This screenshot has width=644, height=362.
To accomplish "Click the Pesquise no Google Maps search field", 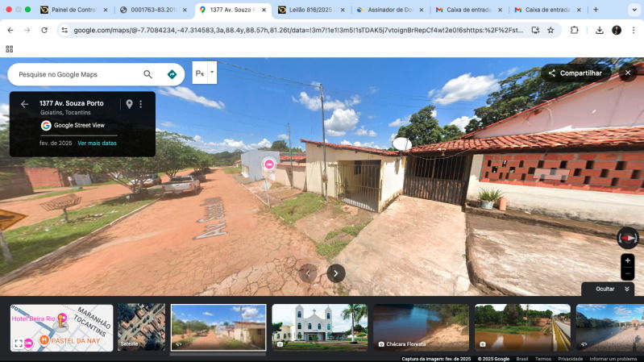I will click(x=78, y=74).
